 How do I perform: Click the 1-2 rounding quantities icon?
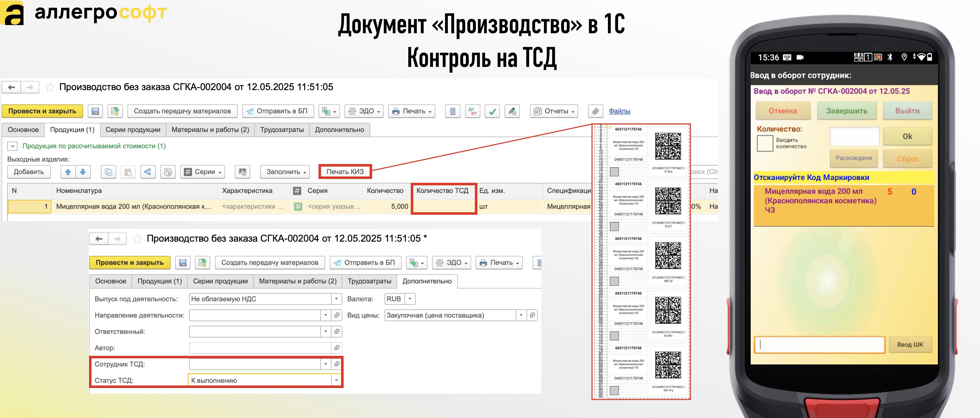coord(168,172)
